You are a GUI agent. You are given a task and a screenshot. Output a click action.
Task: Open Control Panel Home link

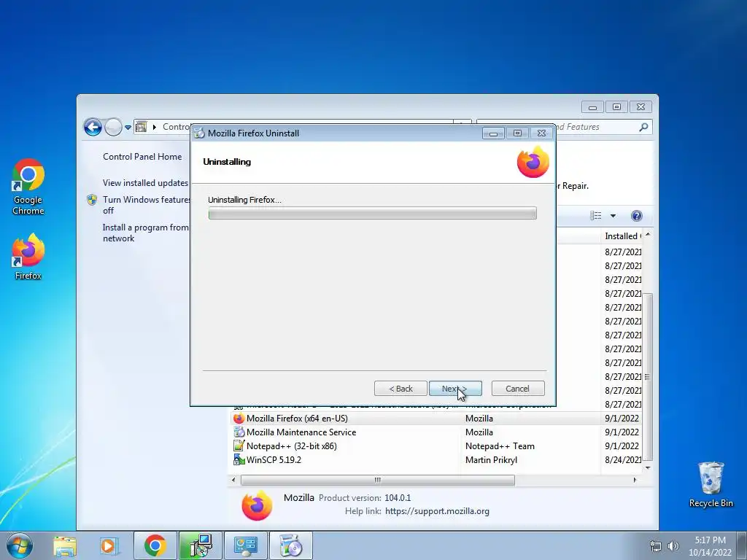point(142,157)
